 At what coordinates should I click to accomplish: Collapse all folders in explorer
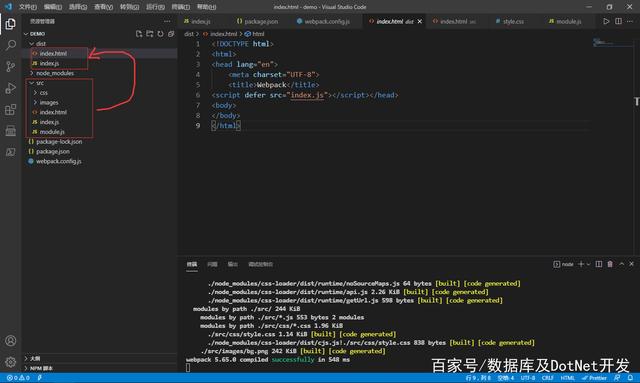(x=171, y=34)
